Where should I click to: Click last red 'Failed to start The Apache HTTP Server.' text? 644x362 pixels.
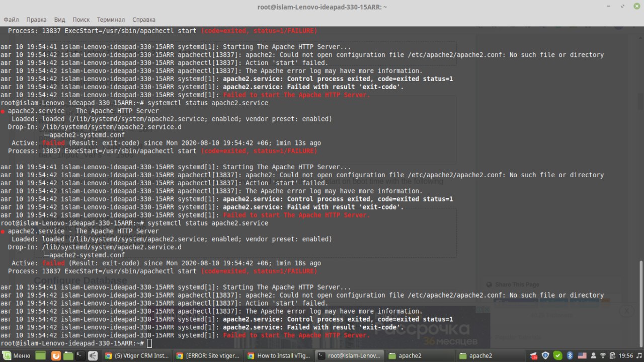coord(296,335)
